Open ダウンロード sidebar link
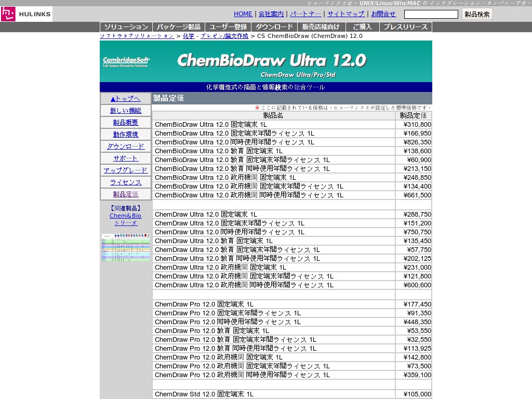 click(126, 146)
